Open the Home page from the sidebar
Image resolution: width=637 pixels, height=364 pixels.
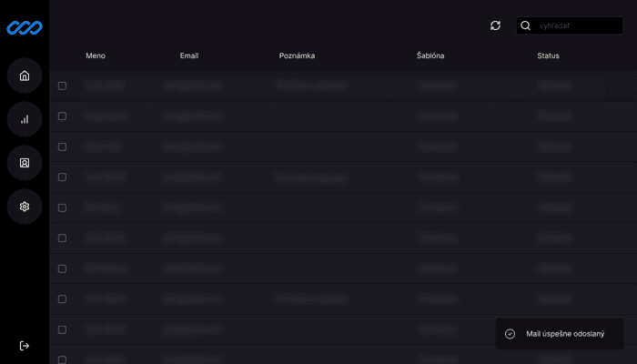point(25,76)
